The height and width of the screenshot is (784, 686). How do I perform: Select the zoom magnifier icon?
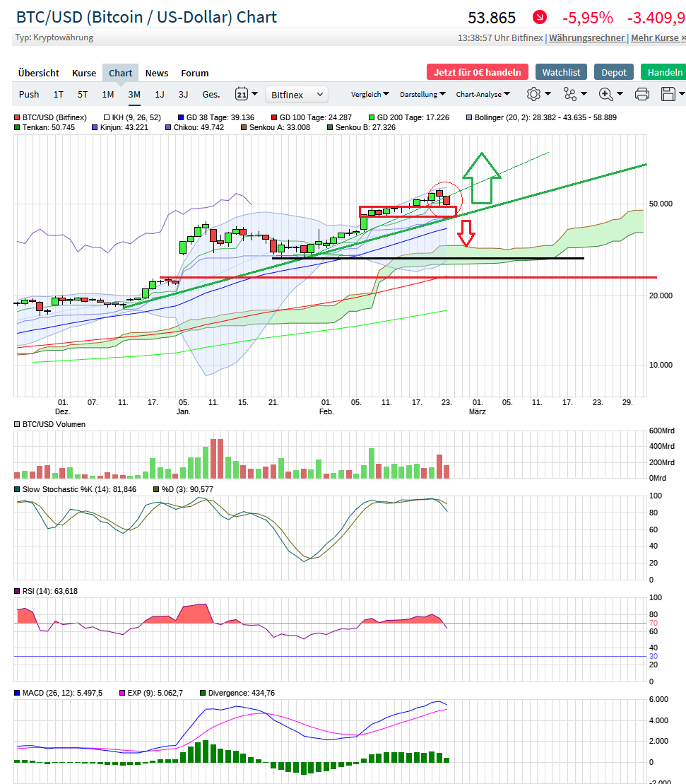(x=605, y=94)
